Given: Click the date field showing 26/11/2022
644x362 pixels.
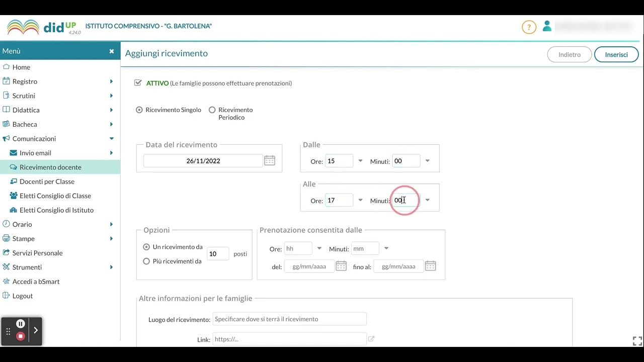Looking at the screenshot, I should click(203, 161).
